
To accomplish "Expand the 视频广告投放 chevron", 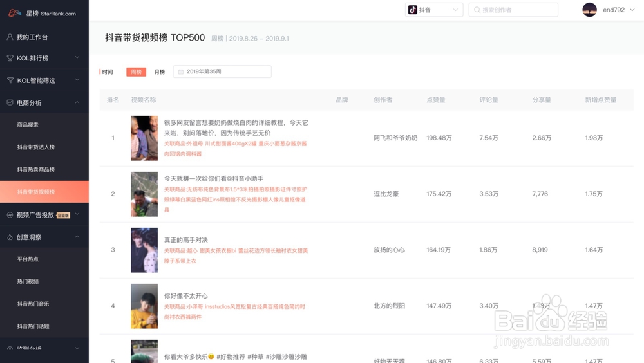I will (x=77, y=214).
